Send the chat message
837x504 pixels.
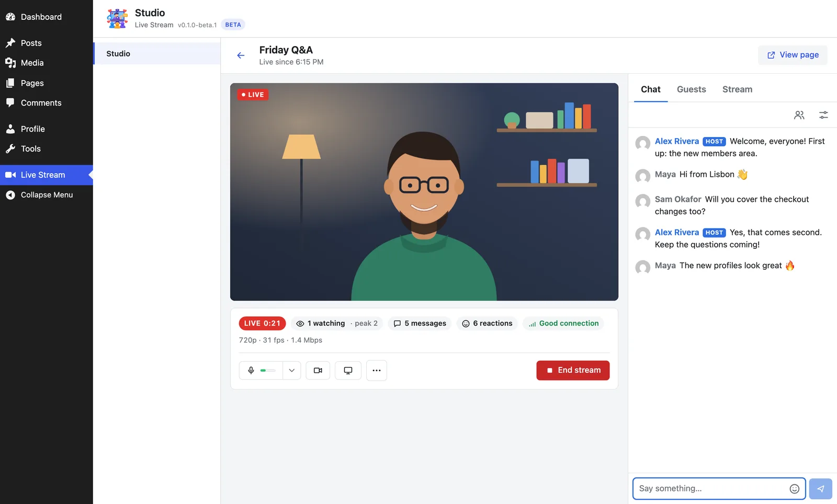coord(821,489)
